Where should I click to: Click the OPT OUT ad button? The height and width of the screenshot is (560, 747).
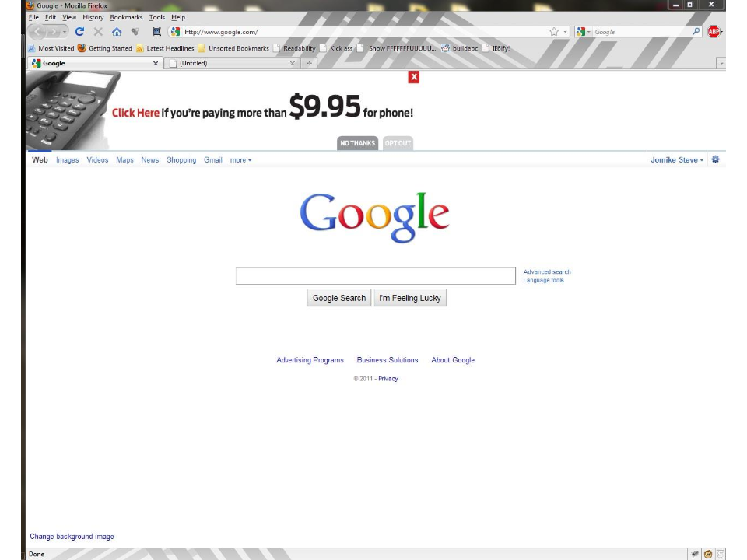(x=398, y=143)
